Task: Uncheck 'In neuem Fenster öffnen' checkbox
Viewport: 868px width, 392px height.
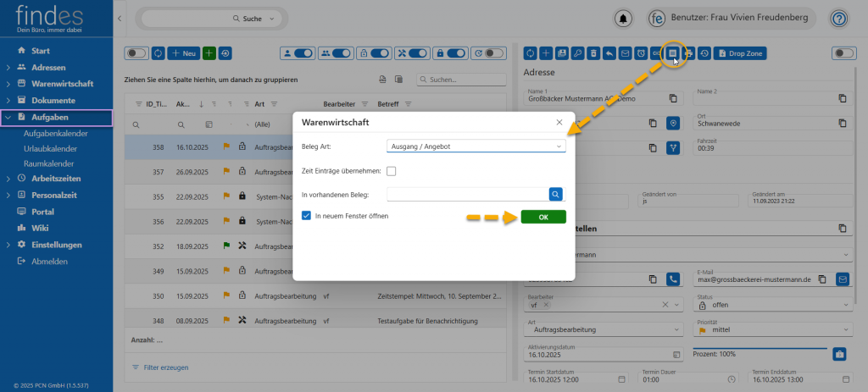Action: tap(307, 216)
